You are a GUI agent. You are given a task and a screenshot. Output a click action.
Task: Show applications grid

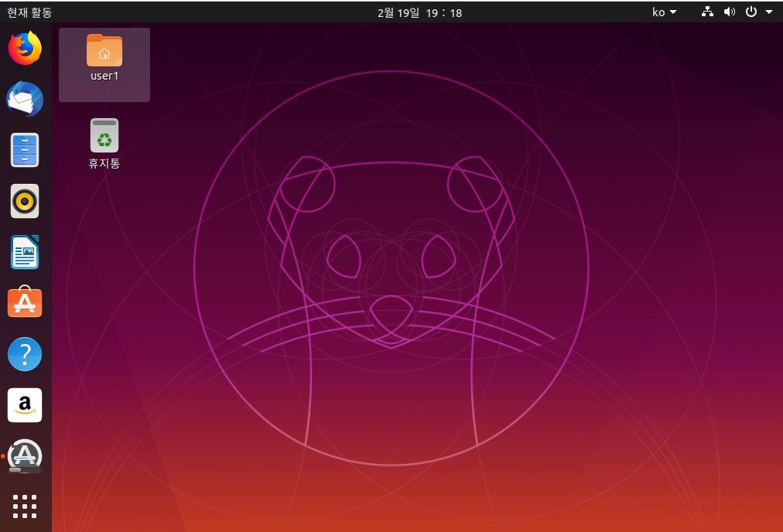coord(25,506)
